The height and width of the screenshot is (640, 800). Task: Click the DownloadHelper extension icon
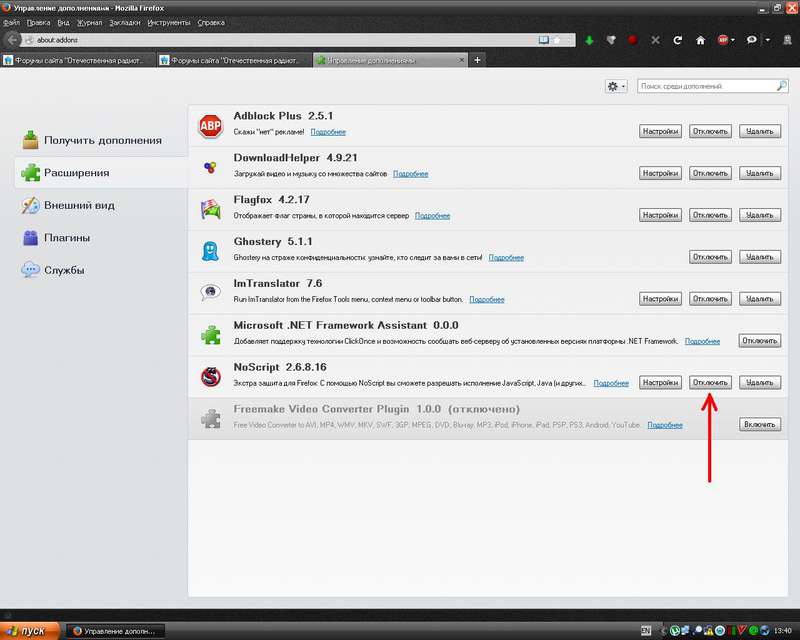[x=210, y=167]
